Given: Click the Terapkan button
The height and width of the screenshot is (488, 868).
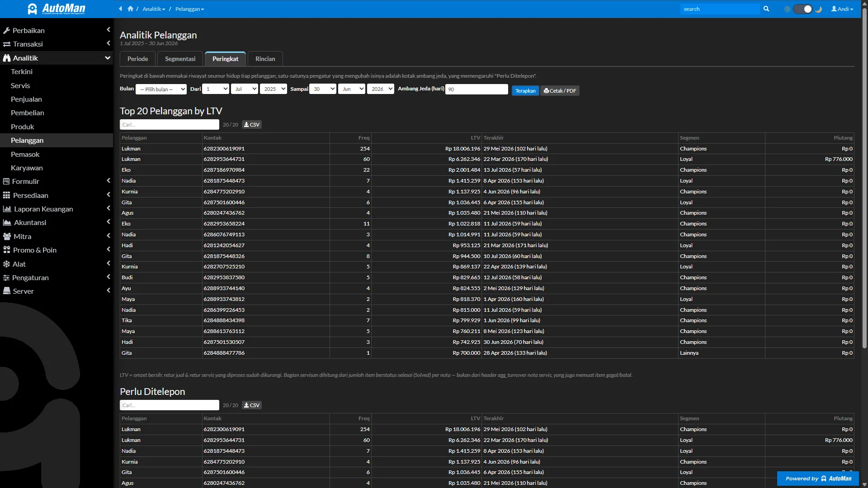Looking at the screenshot, I should pos(525,91).
